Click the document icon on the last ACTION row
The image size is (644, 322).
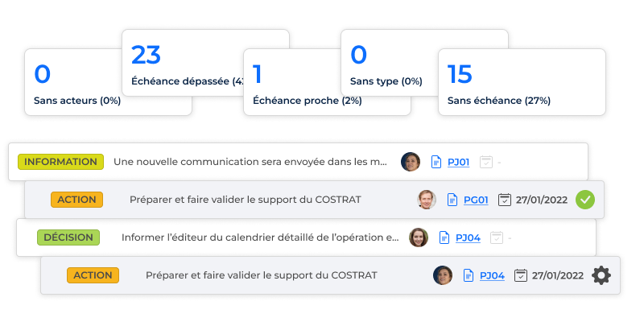click(469, 275)
